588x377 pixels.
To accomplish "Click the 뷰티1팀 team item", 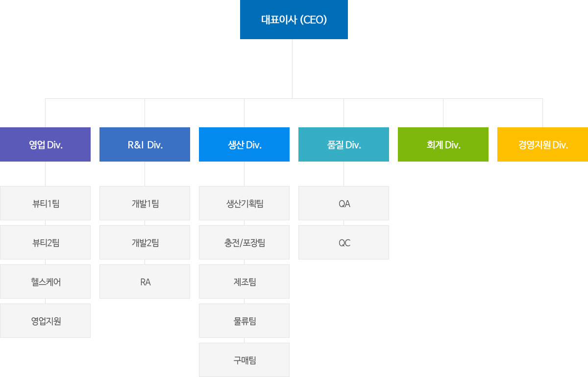I will pyautogui.click(x=45, y=203).
